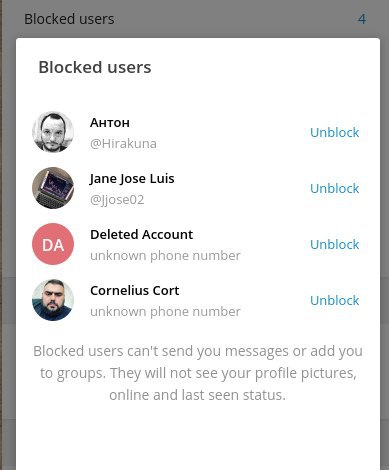The image size is (389, 470).
Task: Click the blocked users explanation text
Action: (x=198, y=373)
